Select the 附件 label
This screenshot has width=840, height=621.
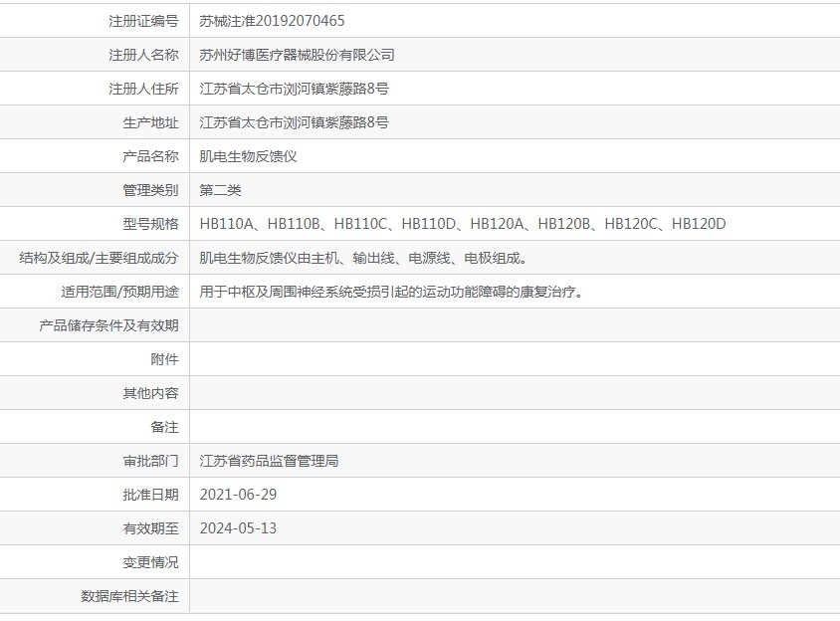tap(164, 359)
